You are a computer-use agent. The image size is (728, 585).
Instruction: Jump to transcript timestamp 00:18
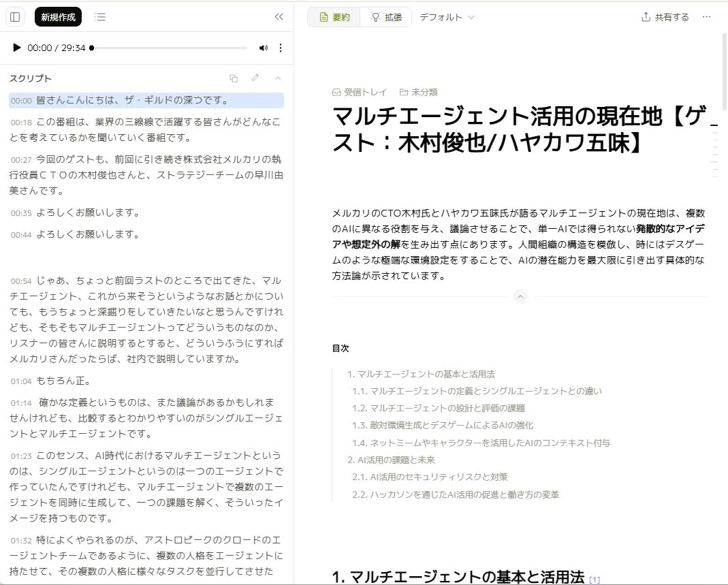click(x=21, y=123)
